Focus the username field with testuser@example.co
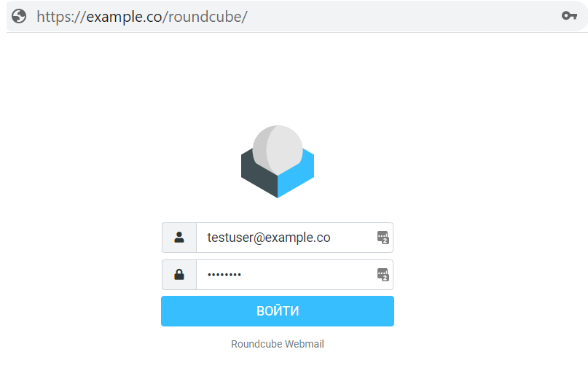 coord(284,238)
